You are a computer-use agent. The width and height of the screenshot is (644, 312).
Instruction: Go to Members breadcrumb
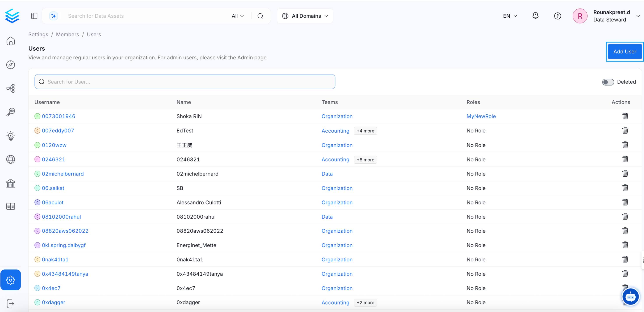coord(67,34)
